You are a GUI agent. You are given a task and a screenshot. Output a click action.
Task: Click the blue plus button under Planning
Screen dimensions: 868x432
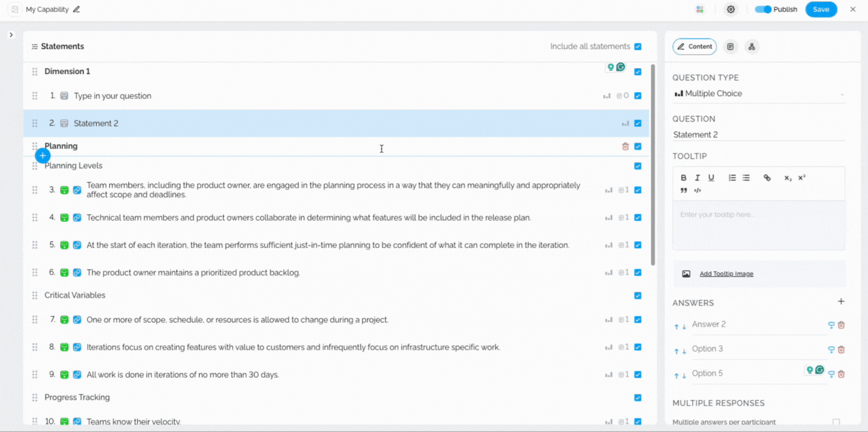[43, 156]
